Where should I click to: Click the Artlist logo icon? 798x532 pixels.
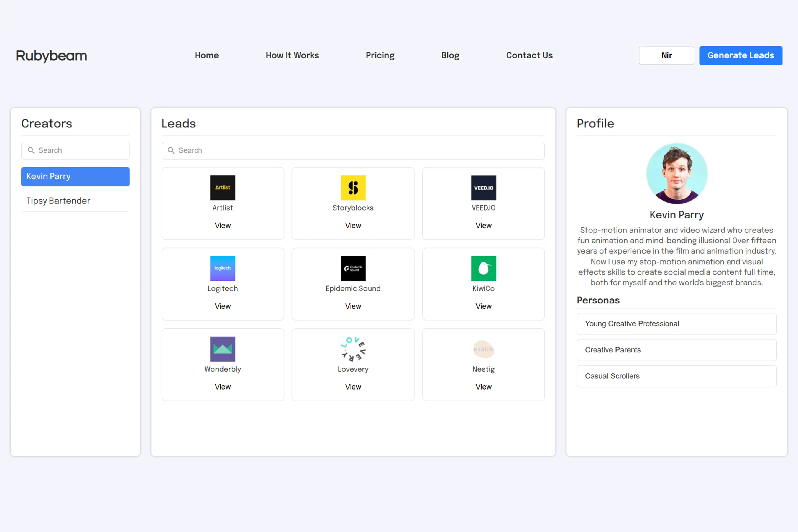coord(222,188)
